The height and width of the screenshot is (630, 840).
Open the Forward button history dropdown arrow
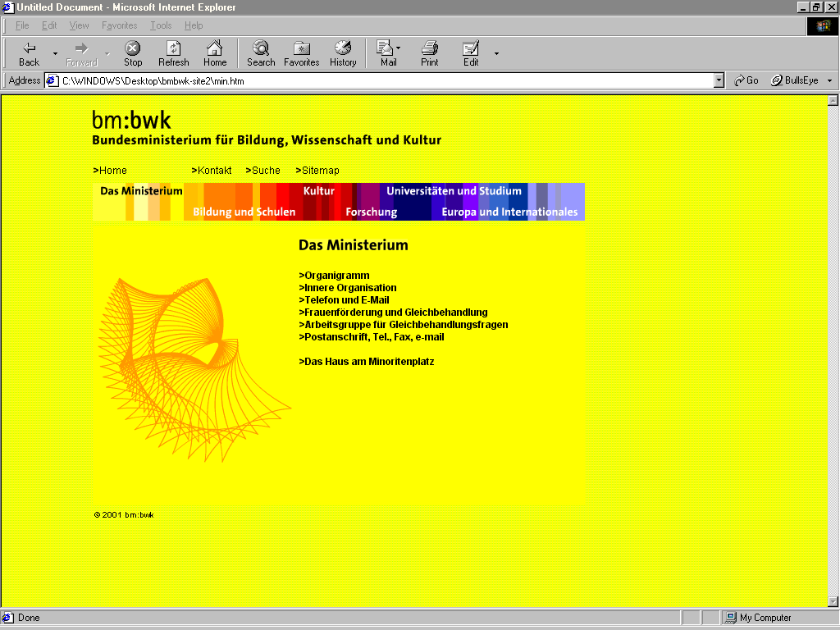point(107,53)
